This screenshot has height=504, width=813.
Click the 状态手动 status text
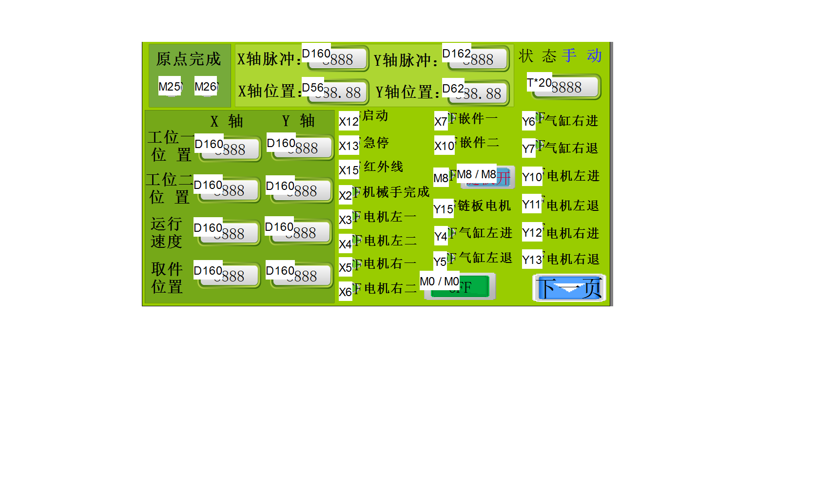561,56
